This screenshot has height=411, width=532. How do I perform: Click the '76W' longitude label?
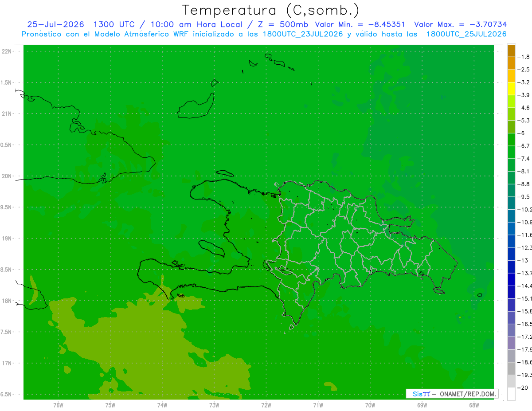58,405
